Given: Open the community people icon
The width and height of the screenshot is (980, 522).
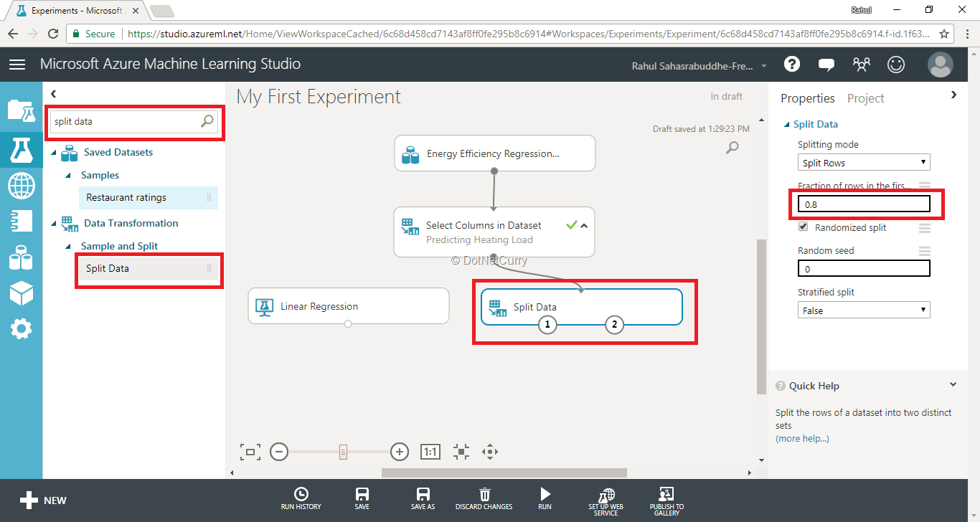Looking at the screenshot, I should (x=862, y=65).
